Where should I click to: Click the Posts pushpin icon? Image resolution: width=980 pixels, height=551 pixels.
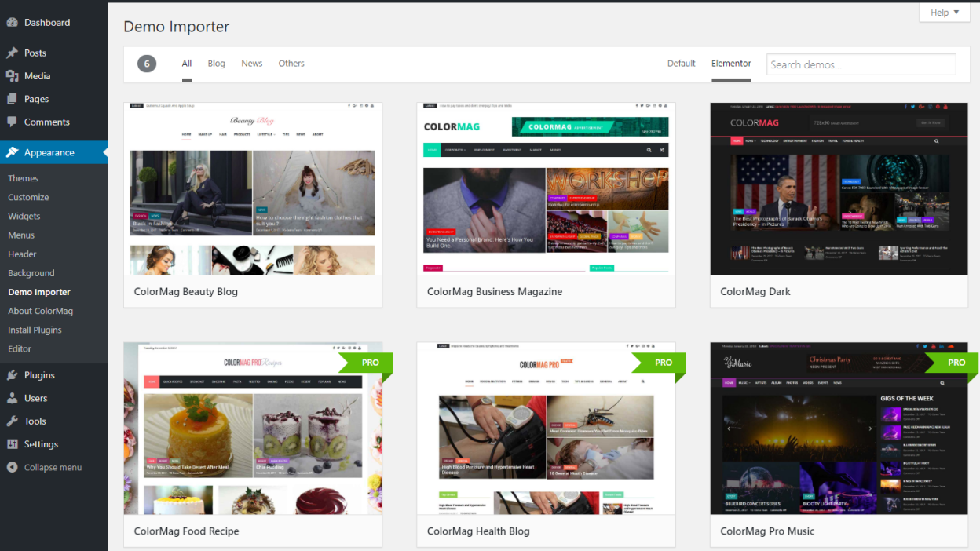[12, 53]
